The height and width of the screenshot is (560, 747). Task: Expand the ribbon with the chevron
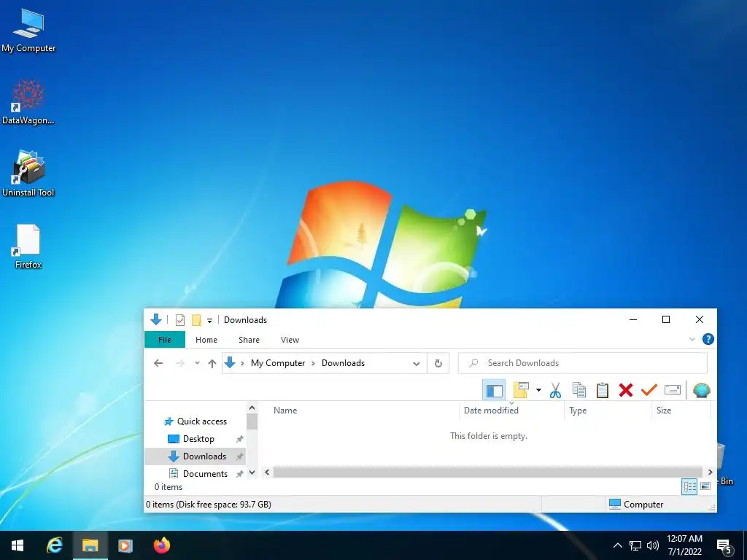click(692, 339)
